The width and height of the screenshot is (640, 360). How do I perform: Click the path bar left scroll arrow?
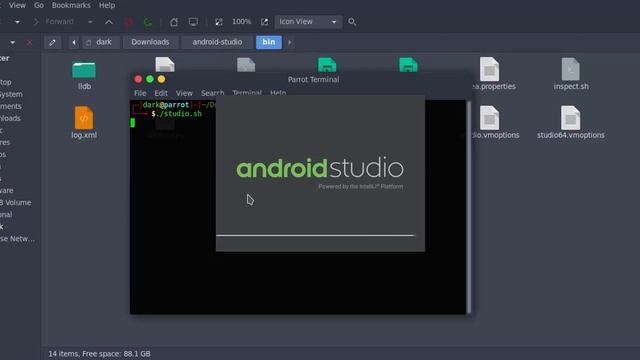point(74,42)
